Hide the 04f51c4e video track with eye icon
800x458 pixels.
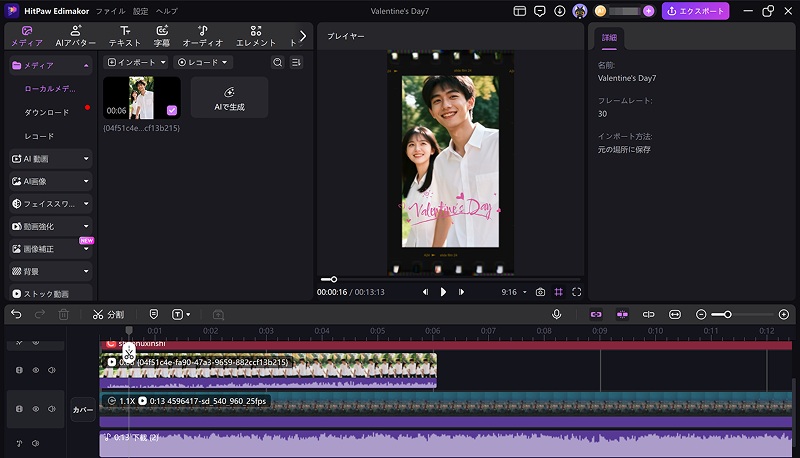click(35, 370)
